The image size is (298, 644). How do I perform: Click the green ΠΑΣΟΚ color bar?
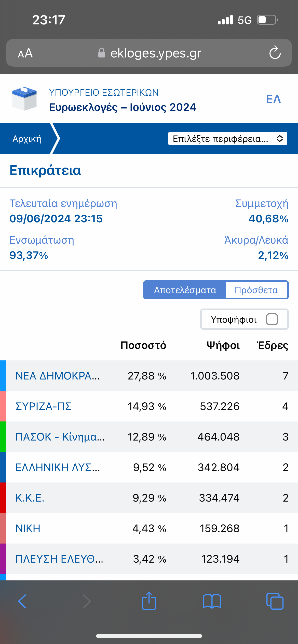[3, 437]
